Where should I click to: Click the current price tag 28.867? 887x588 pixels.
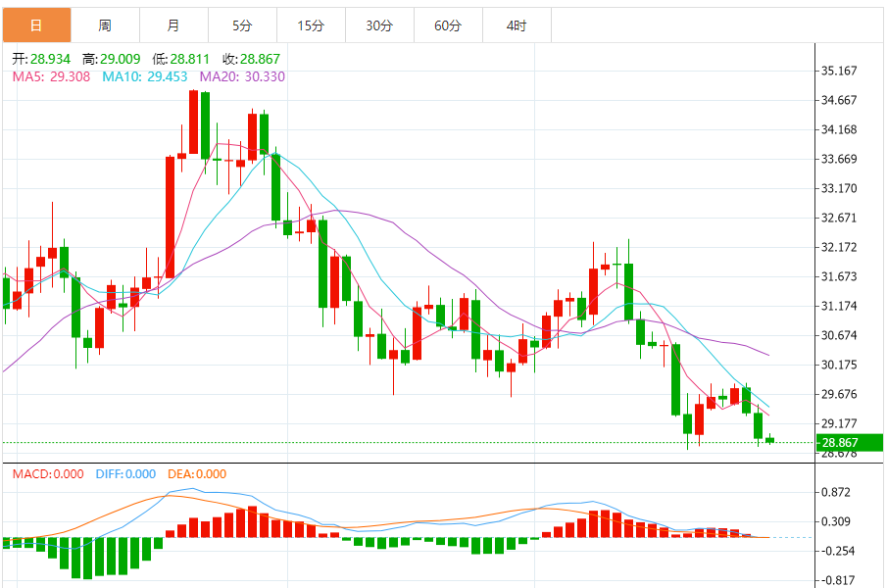pyautogui.click(x=849, y=443)
